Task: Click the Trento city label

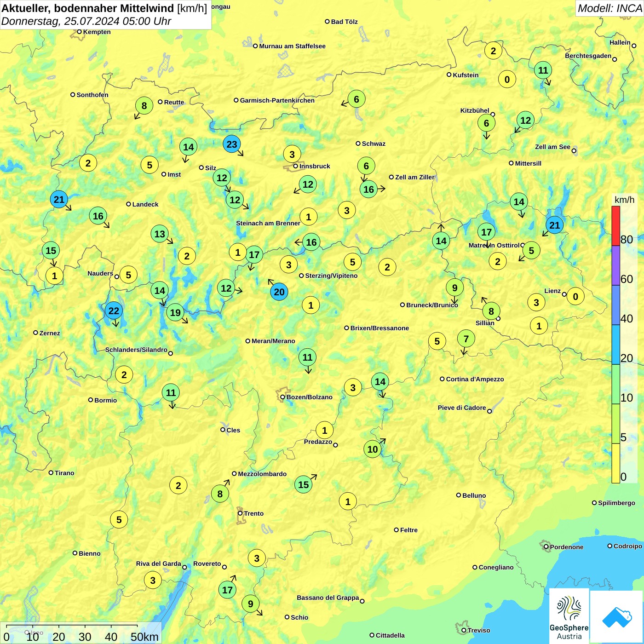Action: (x=254, y=513)
